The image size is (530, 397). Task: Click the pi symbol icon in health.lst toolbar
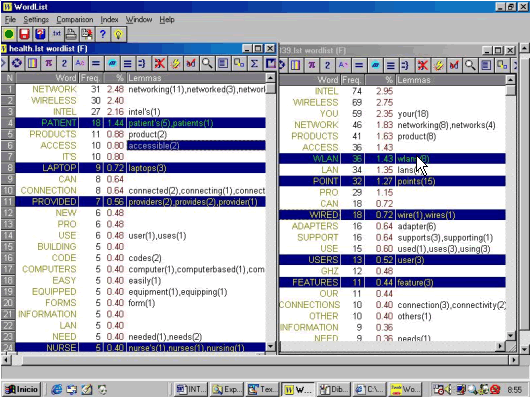(x=48, y=63)
